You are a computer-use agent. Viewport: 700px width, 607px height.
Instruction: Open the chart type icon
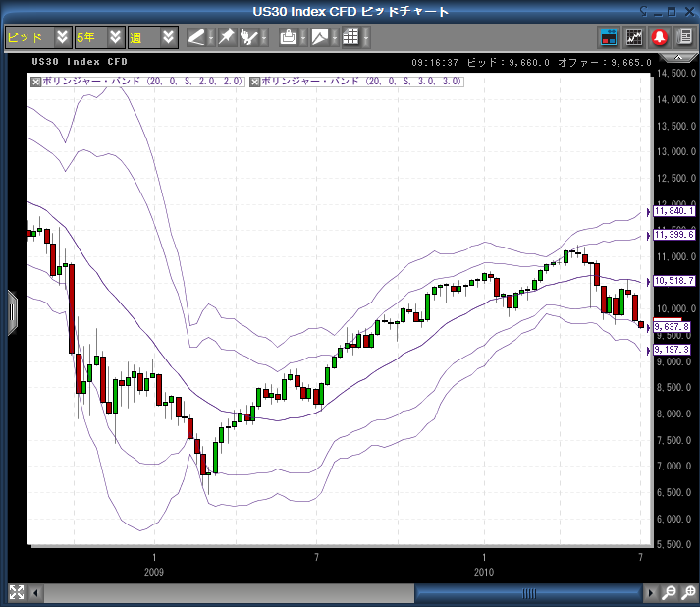[x=319, y=37]
